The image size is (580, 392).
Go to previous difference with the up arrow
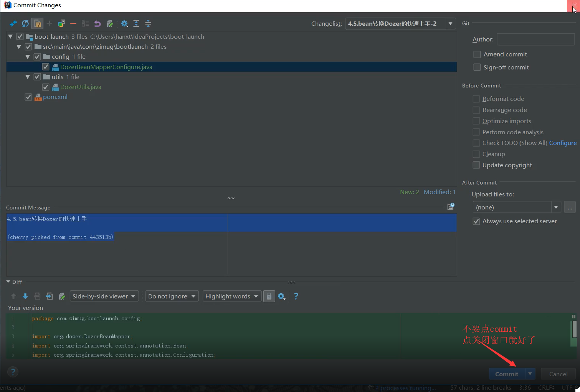13,296
